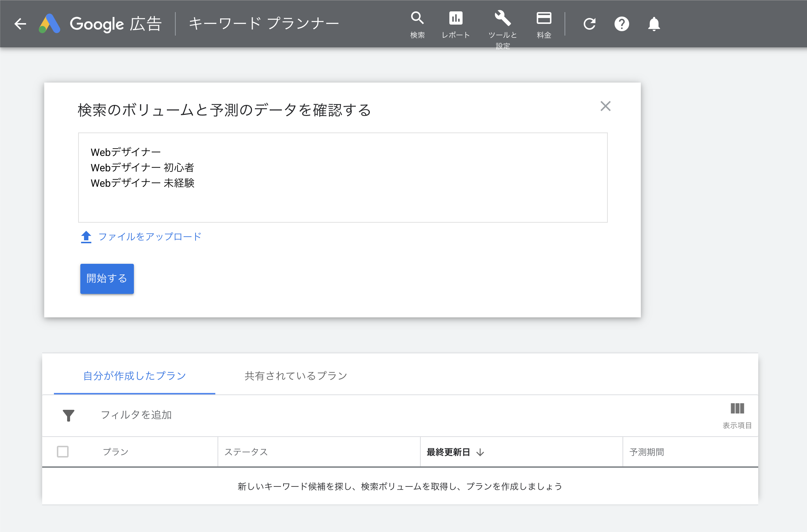807x532 pixels.
Task: Toggle the select-all plans checkbox
Action: pyautogui.click(x=63, y=452)
